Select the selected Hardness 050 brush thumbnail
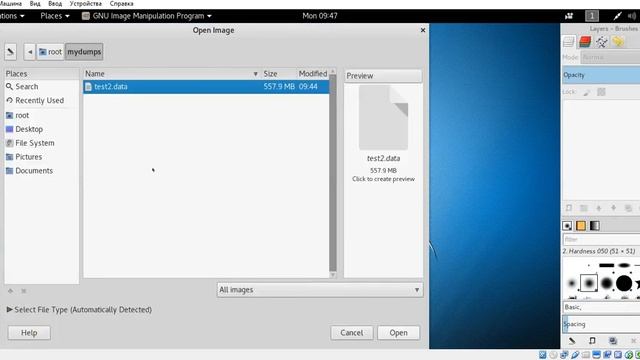Viewport: 640px width, 360px height. (x=589, y=283)
